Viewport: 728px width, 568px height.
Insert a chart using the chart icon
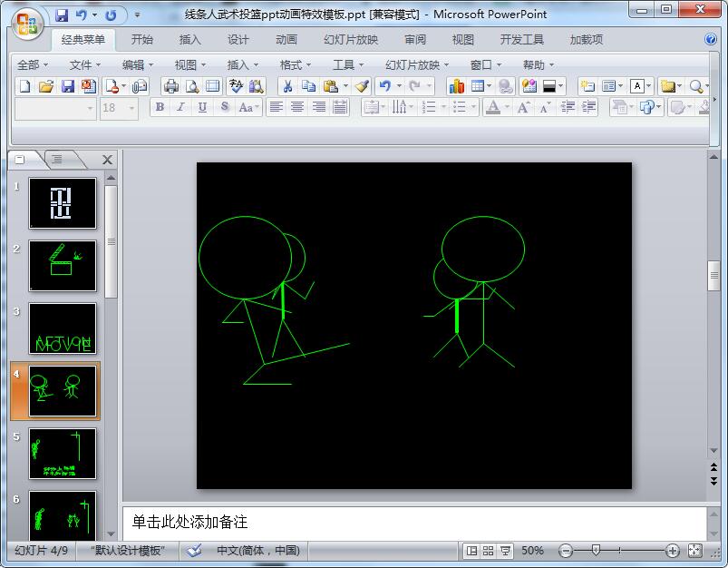pyautogui.click(x=456, y=86)
